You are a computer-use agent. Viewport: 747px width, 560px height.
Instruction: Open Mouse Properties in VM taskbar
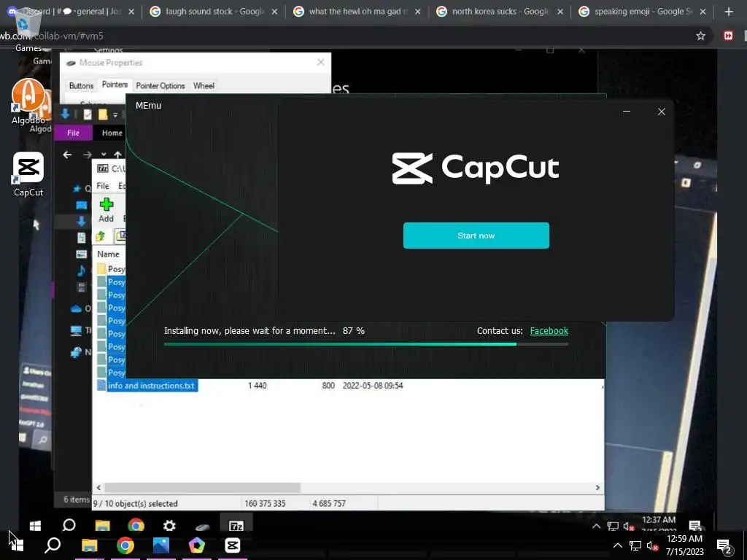click(x=203, y=526)
